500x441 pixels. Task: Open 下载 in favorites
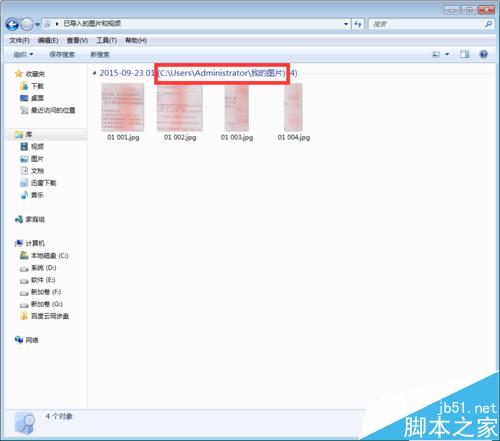point(37,86)
